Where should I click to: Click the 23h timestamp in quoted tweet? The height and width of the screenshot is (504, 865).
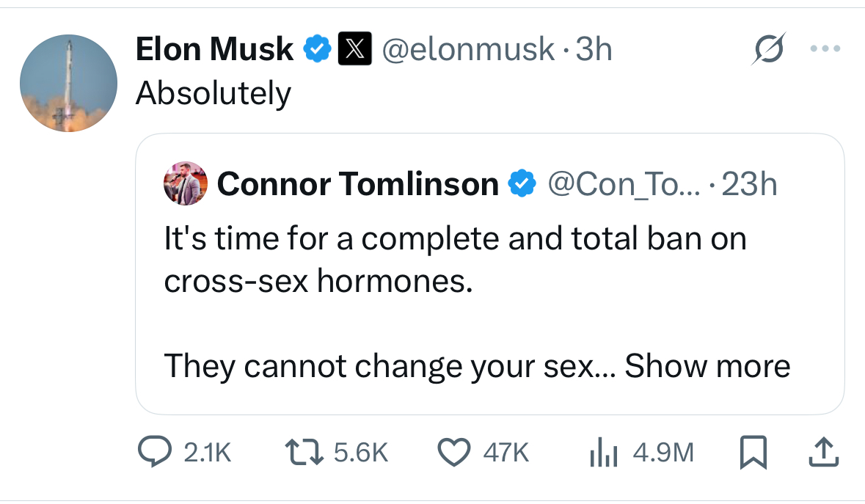(x=749, y=183)
